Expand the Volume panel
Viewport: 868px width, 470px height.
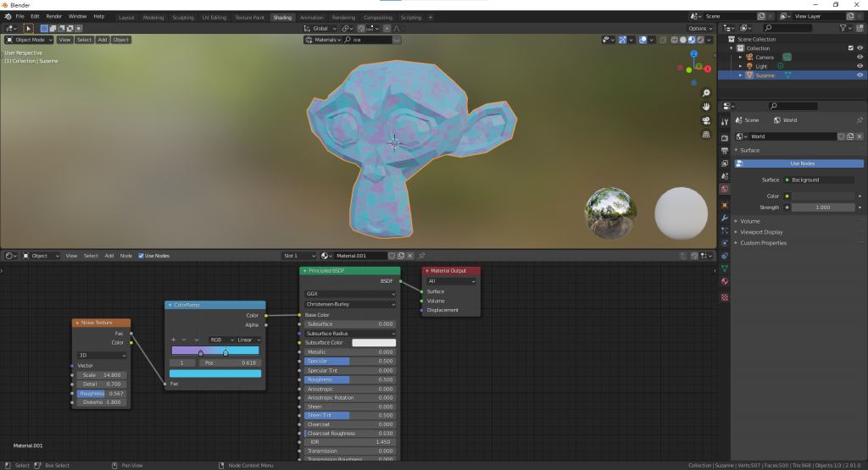749,221
